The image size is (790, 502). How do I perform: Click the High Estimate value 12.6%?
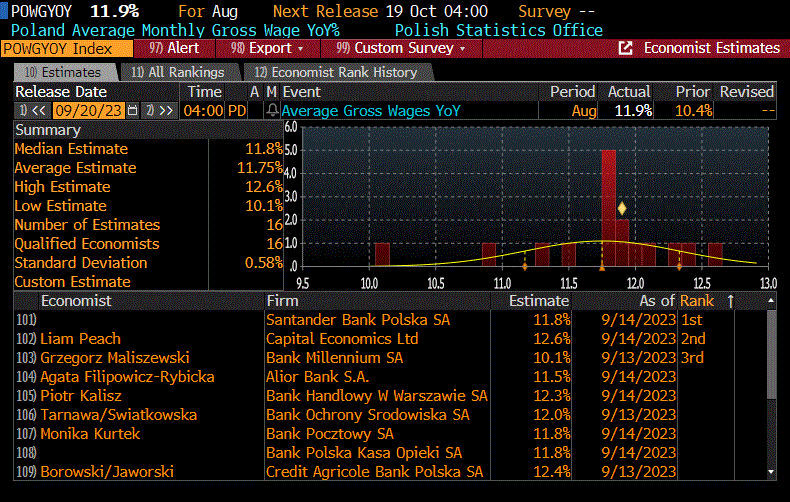pos(264,187)
